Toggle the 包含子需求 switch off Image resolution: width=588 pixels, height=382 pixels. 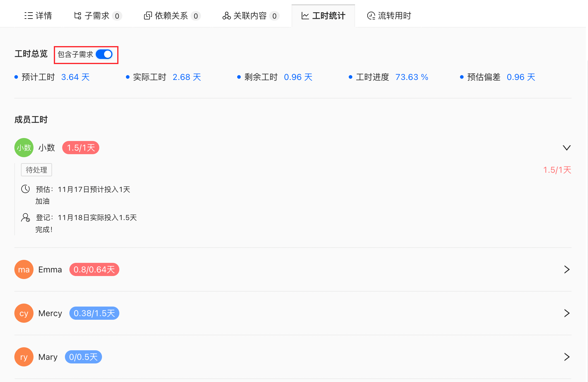[104, 54]
